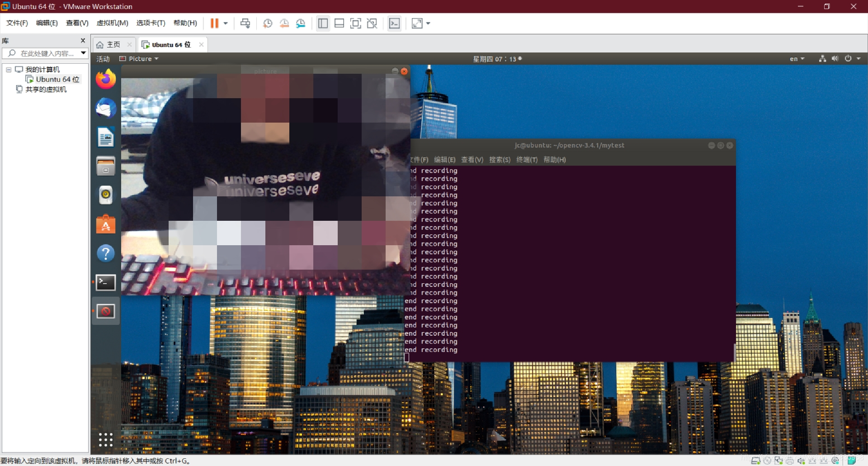Toggle the library sidebar view

pyautogui.click(x=323, y=23)
